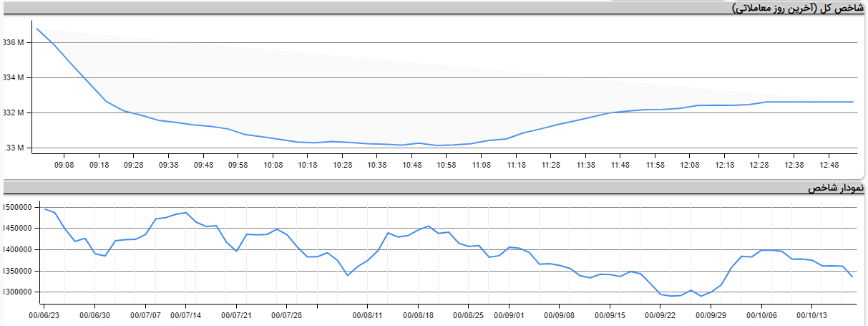868x326 pixels.
Task: Click the 12:08 time label on top chart
Action: click(x=690, y=165)
